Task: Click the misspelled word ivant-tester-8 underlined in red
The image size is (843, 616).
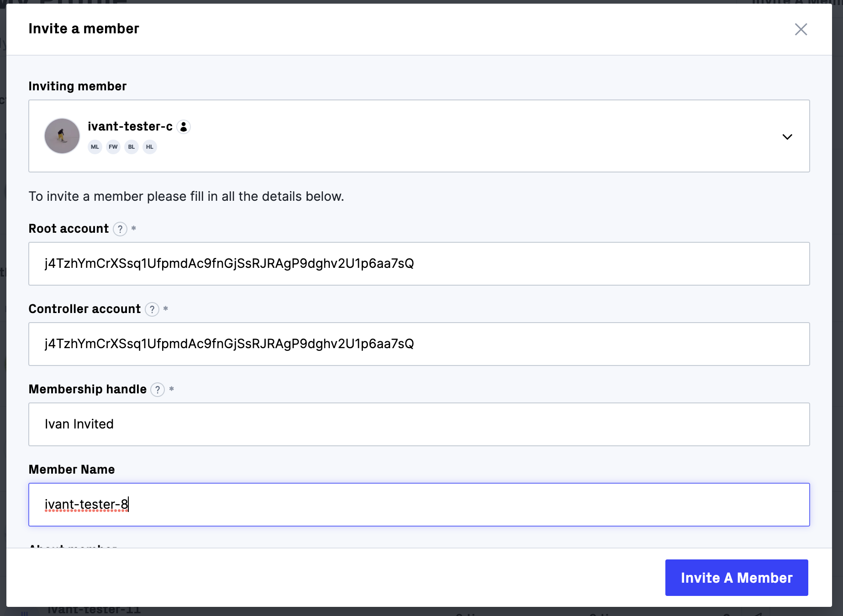Action: pos(87,505)
